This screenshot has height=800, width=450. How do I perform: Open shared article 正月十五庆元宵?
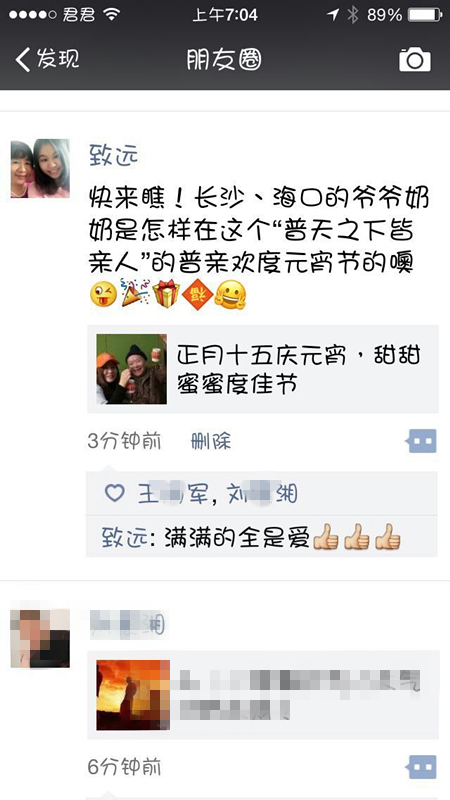tap(263, 369)
